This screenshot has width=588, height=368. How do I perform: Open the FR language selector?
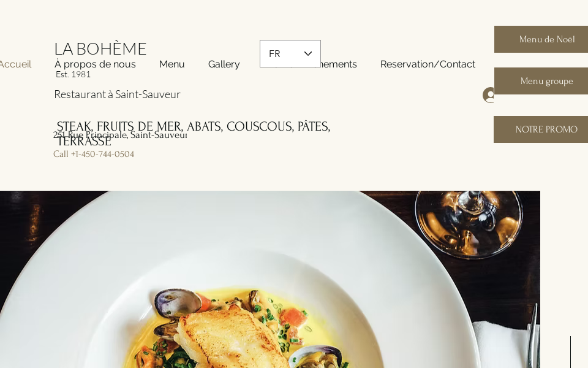pos(290,54)
